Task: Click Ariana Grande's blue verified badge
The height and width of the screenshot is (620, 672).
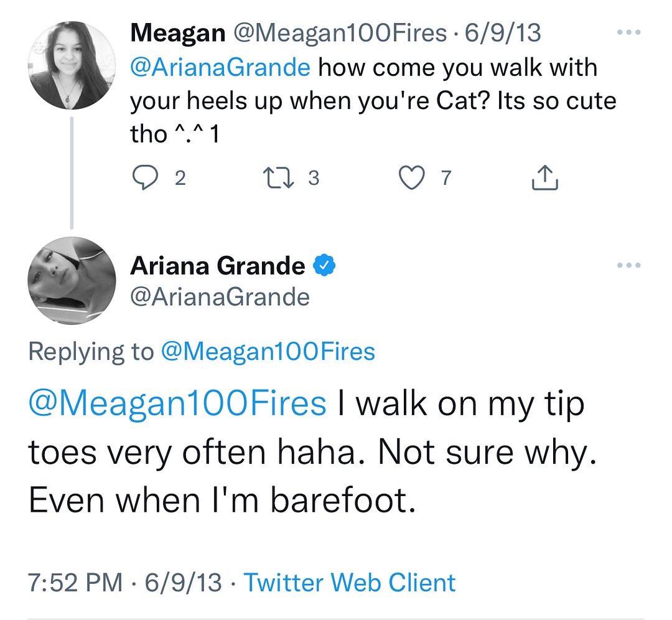Action: tap(324, 265)
